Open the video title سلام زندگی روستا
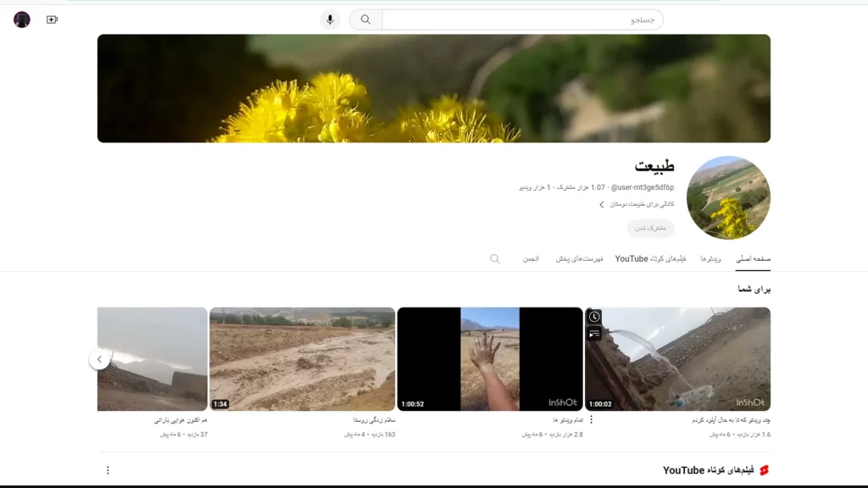Viewport: 868px width, 488px height. pos(374,420)
